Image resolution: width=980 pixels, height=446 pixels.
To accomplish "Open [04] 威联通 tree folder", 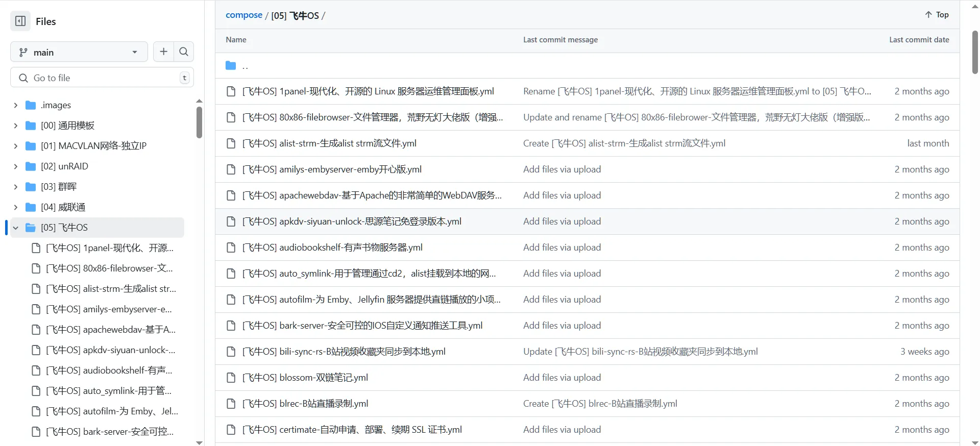I will pyautogui.click(x=63, y=207).
